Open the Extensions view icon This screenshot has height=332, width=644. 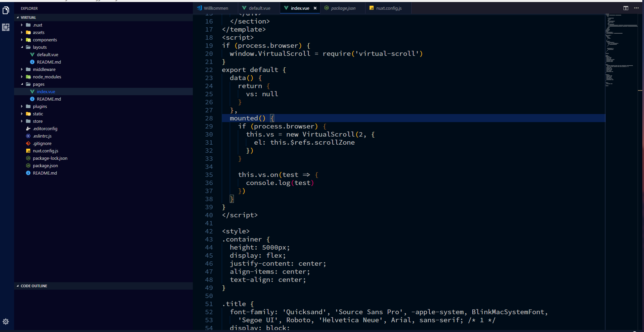[x=6, y=27]
